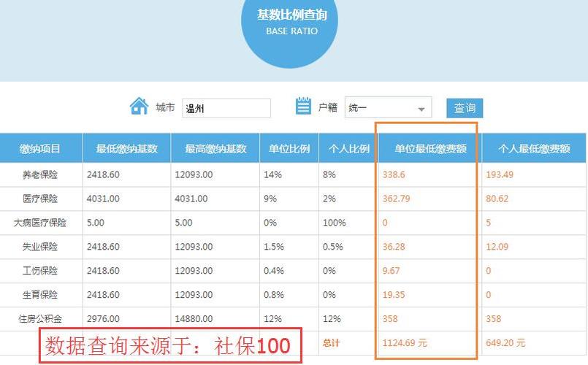588x365 pixels.
Task: Click 养老保险 minimum base 2418.60
Action: [x=103, y=174]
